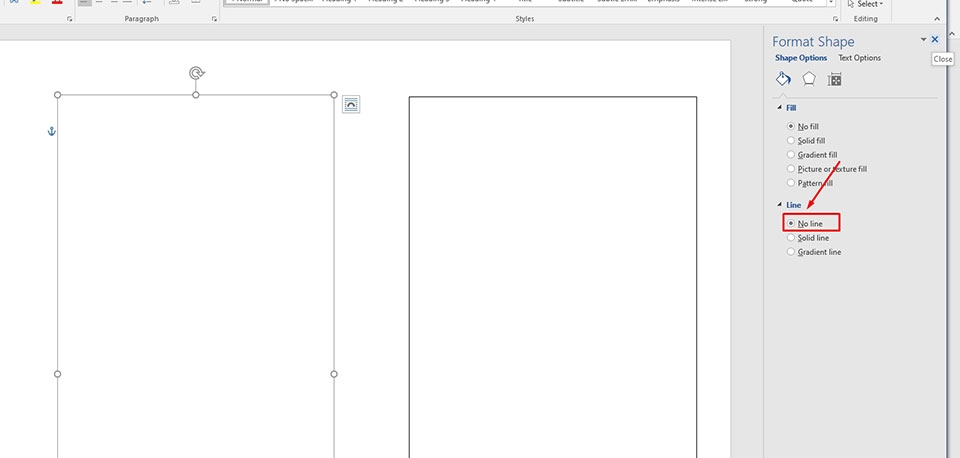Collapse the ribbon with the up arrow
This screenshot has height=458, width=960.
pyautogui.click(x=953, y=20)
